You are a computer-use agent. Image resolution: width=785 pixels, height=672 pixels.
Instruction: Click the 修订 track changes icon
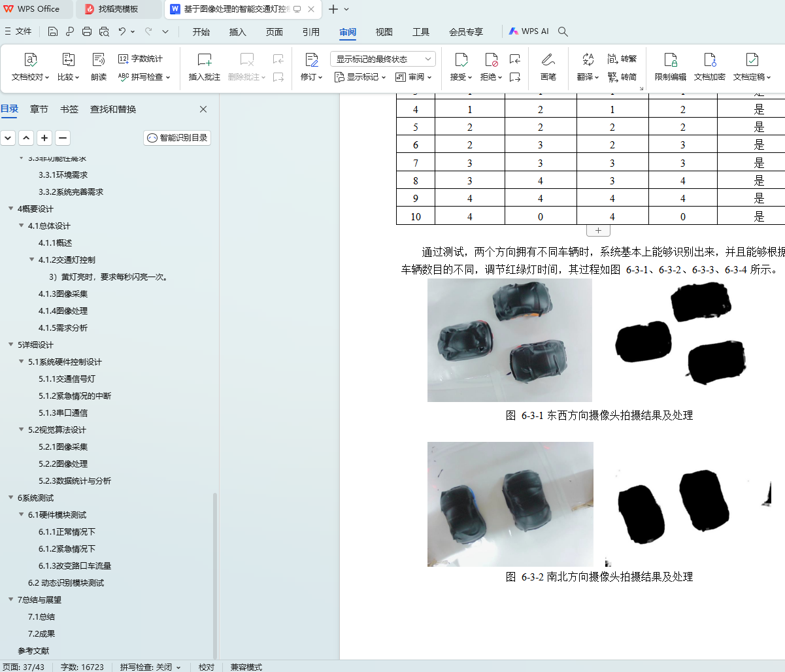311,59
